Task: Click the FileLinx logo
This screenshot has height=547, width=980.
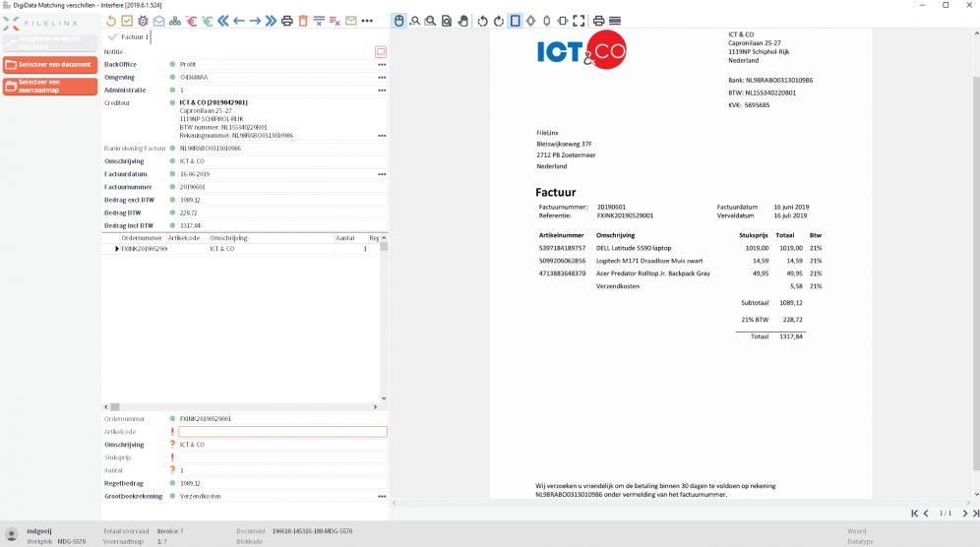Action: [x=40, y=24]
